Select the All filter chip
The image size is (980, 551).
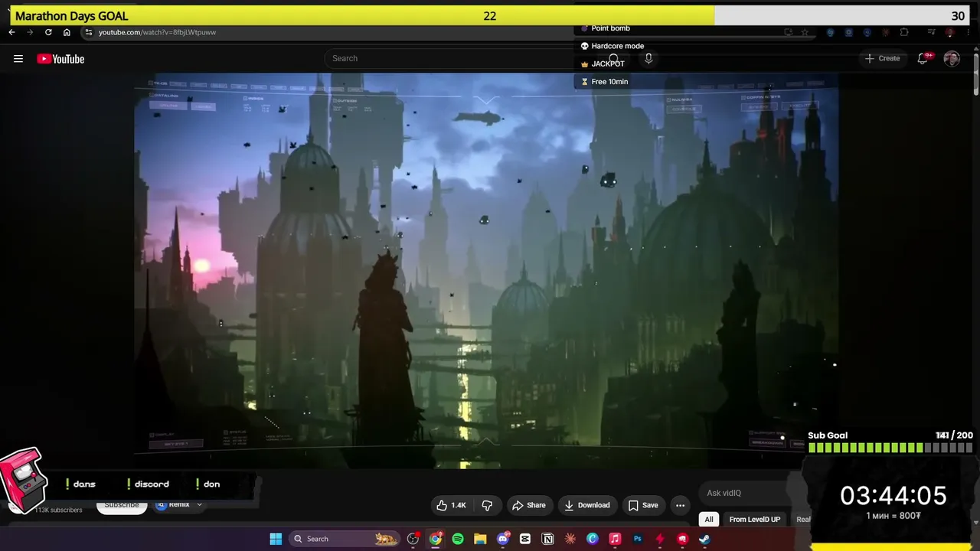click(709, 520)
